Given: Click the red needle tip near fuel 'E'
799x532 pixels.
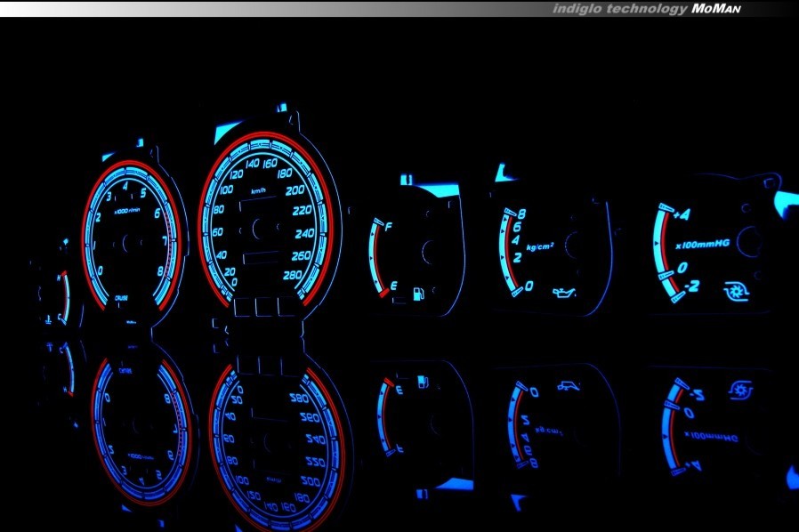Looking at the screenshot, I should pos(384,293).
